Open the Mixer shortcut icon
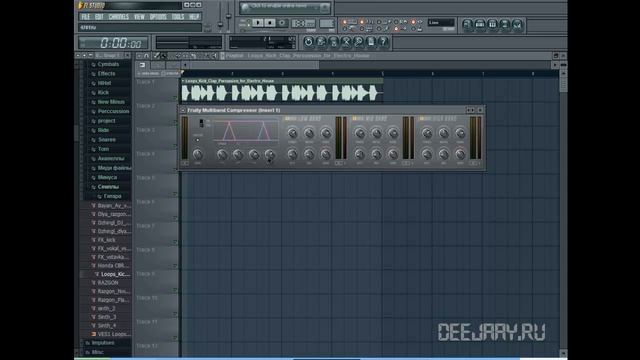This screenshot has height=360, width=640. click(518, 25)
